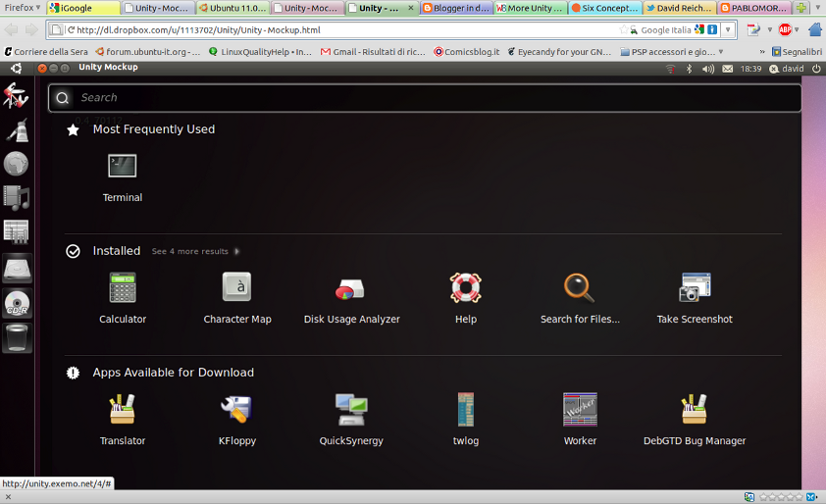Switch to Blogger in d... tab

[x=456, y=8]
